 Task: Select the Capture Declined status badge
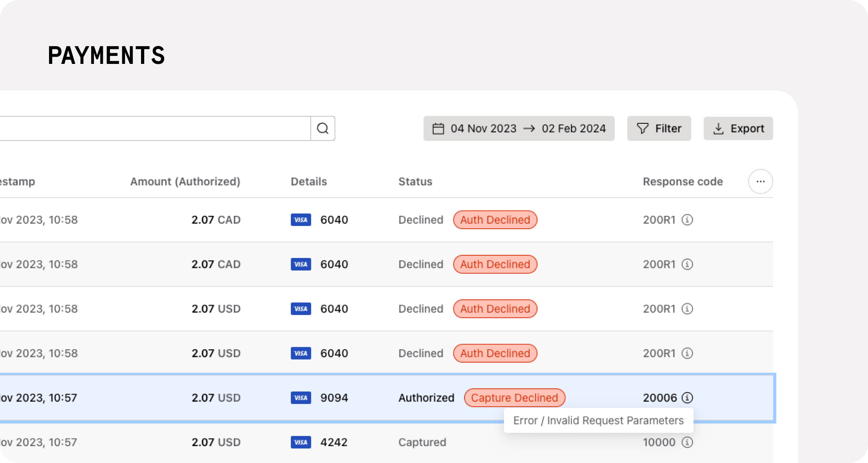[514, 397]
